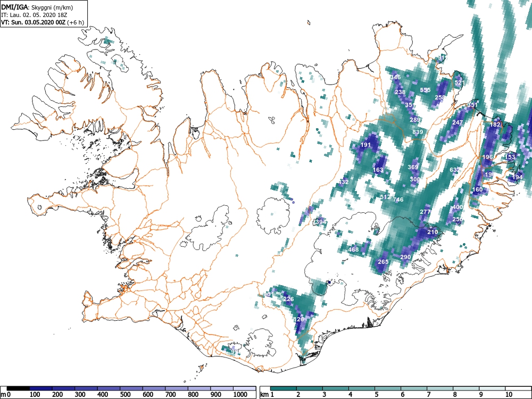Click the visibility value "194" on the map
Viewport: 532px width, 399px height.
point(518,177)
